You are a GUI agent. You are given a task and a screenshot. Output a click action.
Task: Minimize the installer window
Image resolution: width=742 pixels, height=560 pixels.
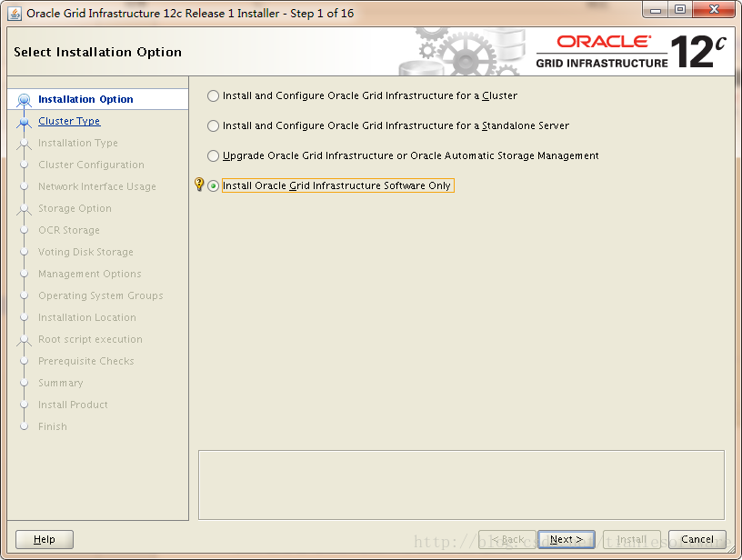point(656,10)
